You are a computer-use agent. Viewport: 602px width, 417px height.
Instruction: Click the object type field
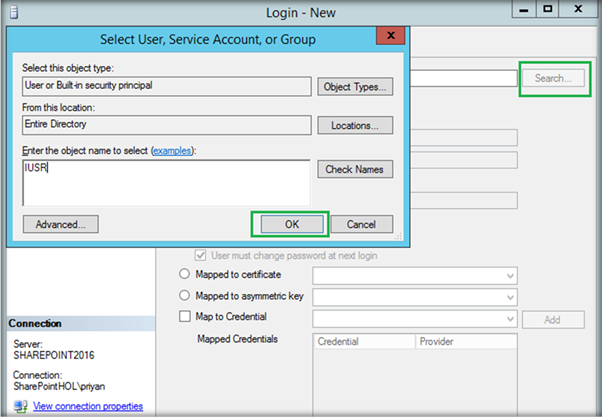(x=167, y=86)
